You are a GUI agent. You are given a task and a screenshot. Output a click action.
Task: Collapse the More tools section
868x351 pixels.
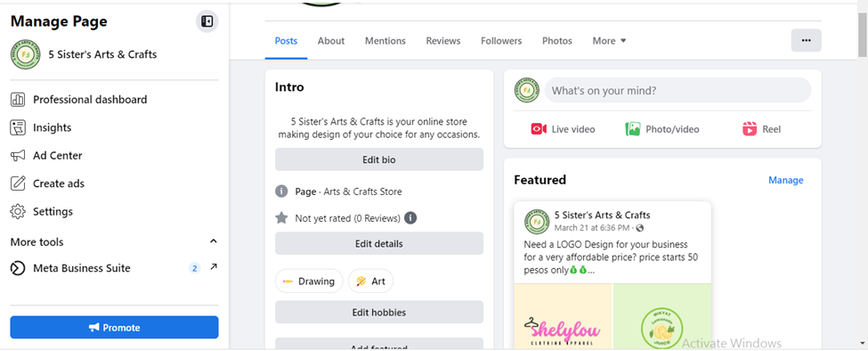213,241
